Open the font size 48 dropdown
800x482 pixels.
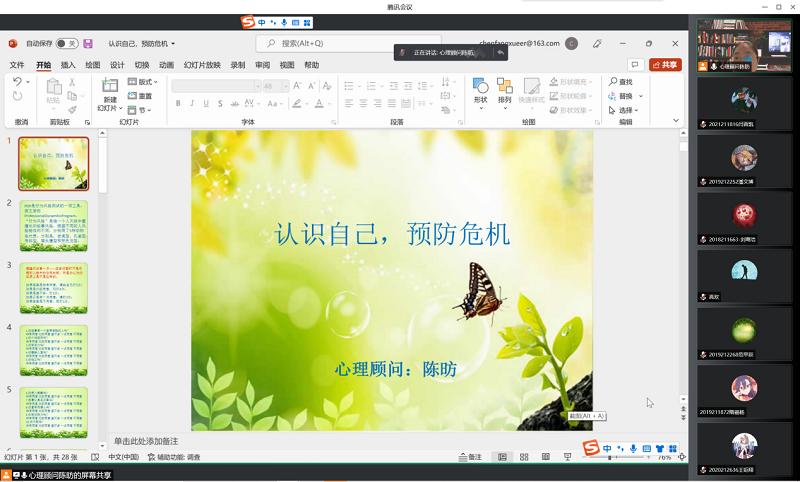pyautogui.click(x=286, y=86)
